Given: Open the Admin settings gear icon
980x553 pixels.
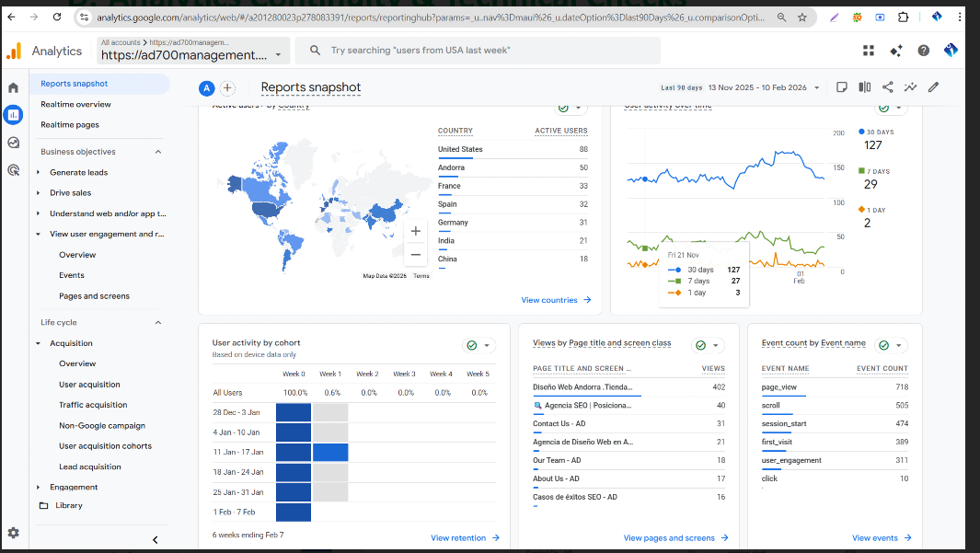Looking at the screenshot, I should (x=13, y=533).
